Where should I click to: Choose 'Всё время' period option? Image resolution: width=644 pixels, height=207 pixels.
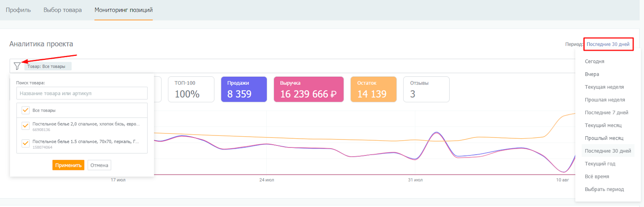tap(597, 176)
